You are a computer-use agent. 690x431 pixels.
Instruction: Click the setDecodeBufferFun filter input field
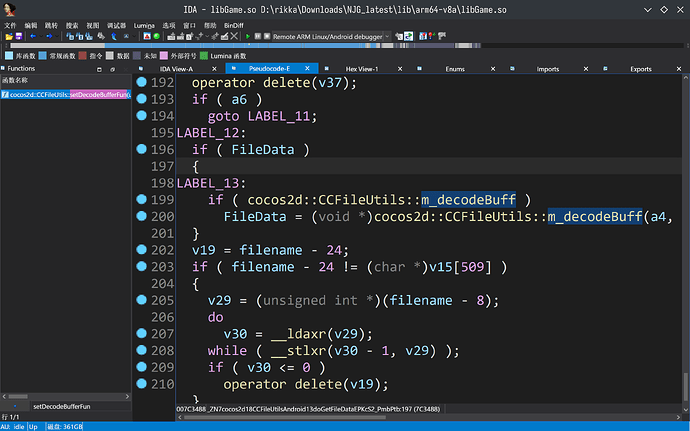click(x=81, y=406)
